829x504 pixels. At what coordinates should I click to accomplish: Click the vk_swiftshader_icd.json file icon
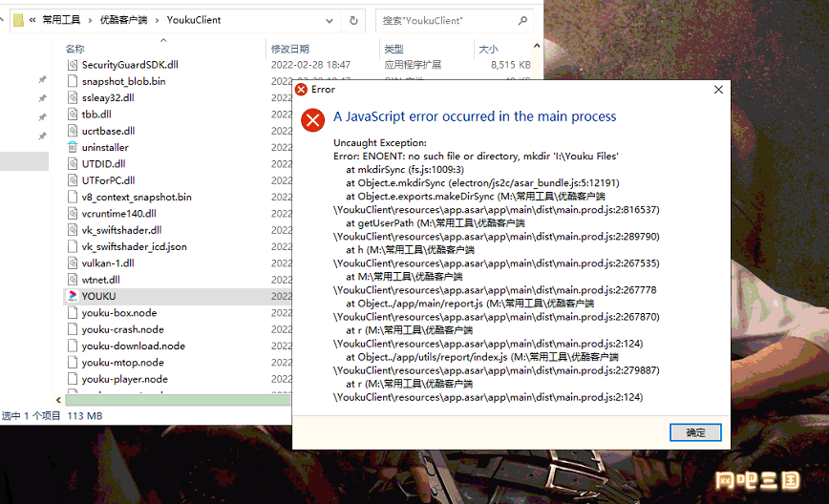[x=73, y=246]
